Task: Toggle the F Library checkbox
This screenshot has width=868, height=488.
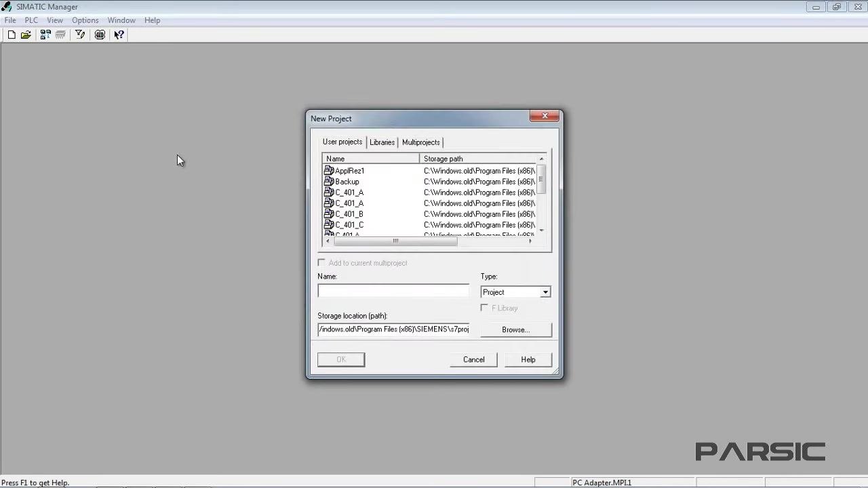Action: pyautogui.click(x=485, y=308)
